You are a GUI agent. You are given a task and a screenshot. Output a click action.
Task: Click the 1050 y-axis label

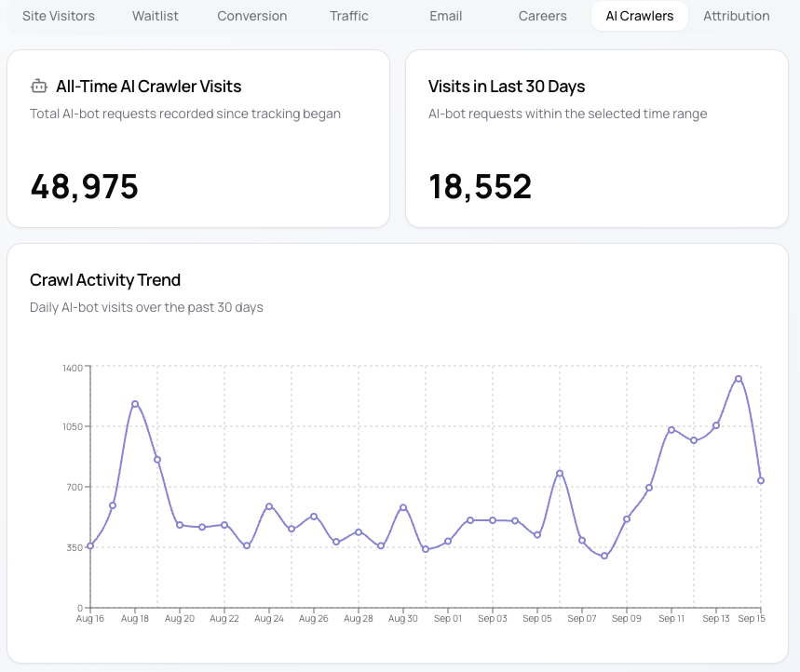(x=73, y=427)
